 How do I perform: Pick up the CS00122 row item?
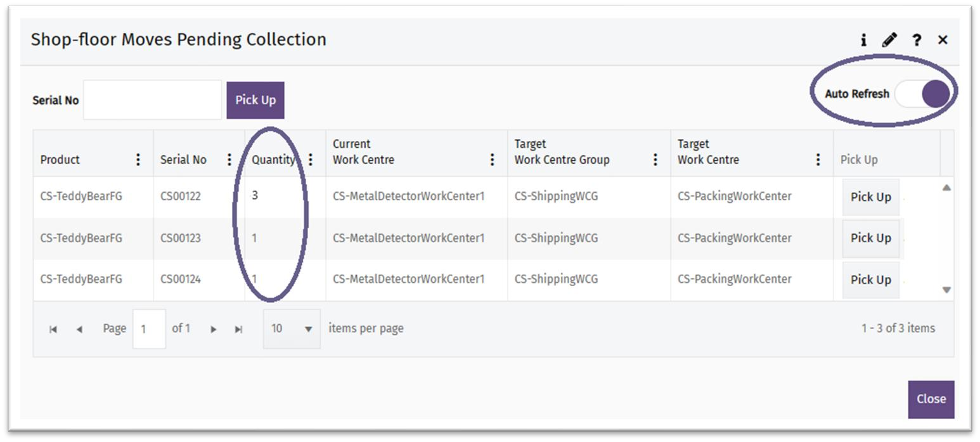pyautogui.click(x=870, y=197)
